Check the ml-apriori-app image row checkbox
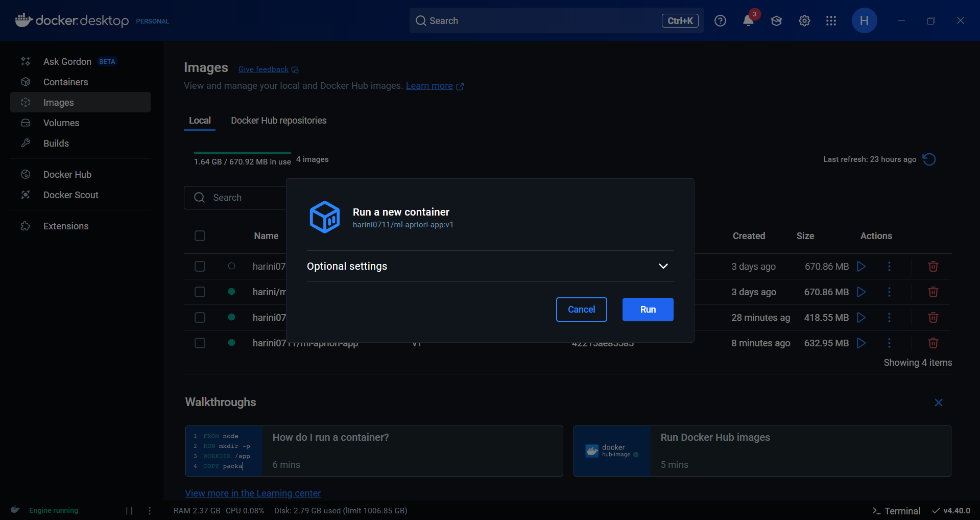The image size is (980, 520). [200, 343]
